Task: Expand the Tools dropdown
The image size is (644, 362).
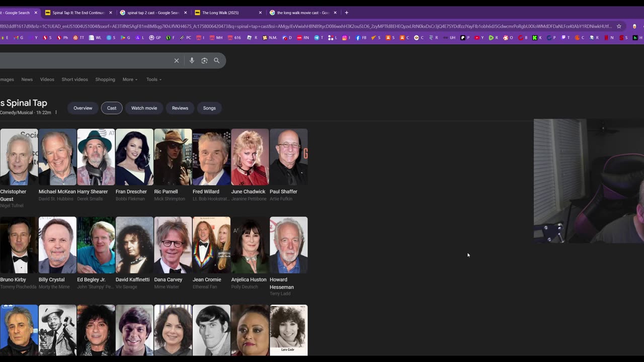Action: [x=154, y=79]
